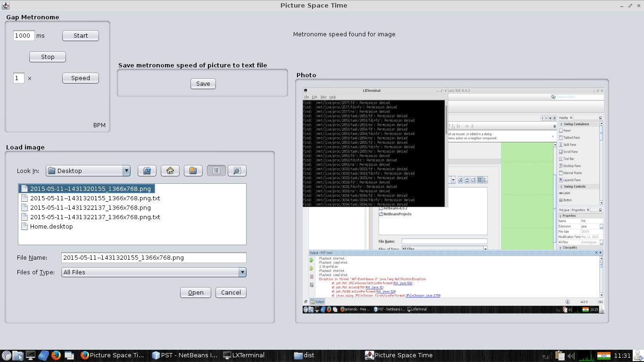The height and width of the screenshot is (362, 644).
Task: Click the Up One Level folder icon
Action: click(x=147, y=171)
